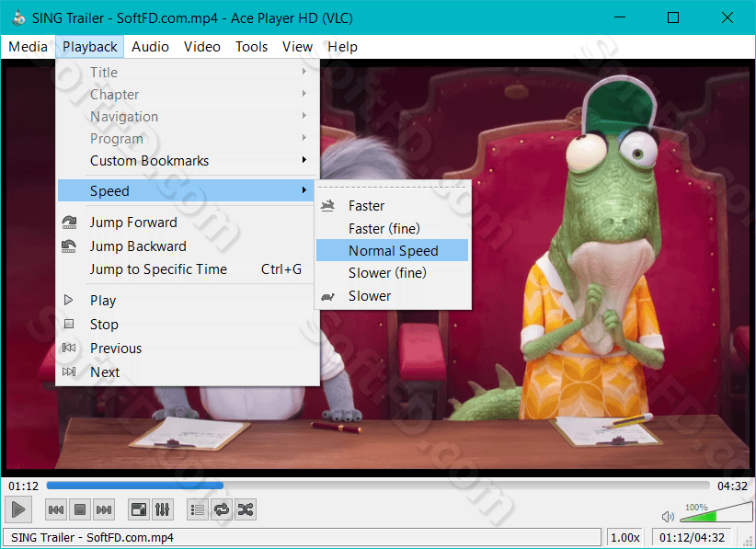Click the Play button in the bottom toolbar
Image resolution: width=756 pixels, height=549 pixels.
(18, 509)
